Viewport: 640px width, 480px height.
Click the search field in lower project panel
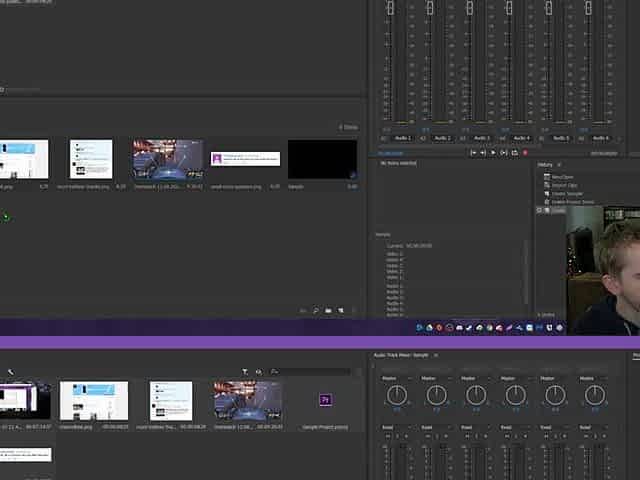(x=315, y=372)
